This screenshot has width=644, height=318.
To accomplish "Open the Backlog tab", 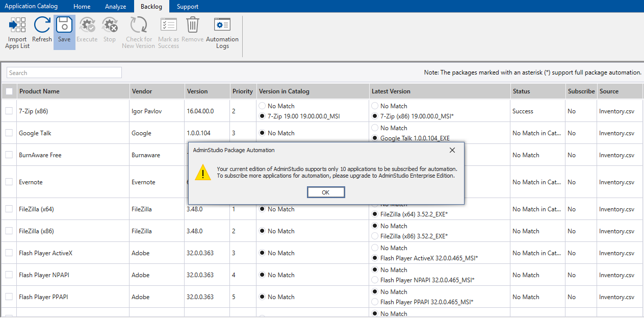I will (151, 7).
